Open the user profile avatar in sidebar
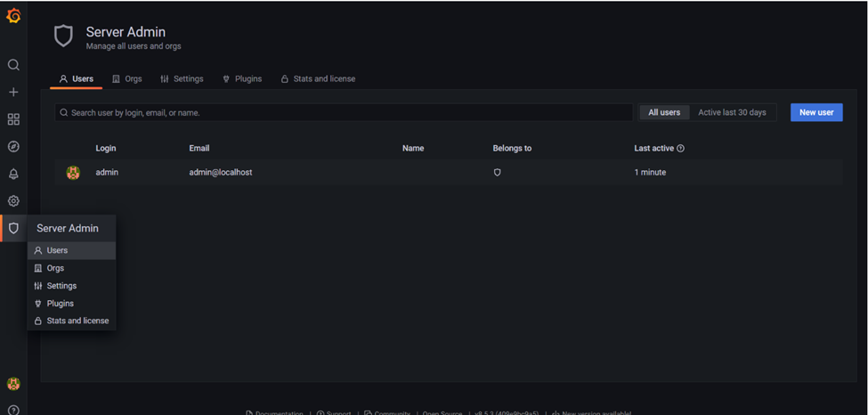This screenshot has width=868, height=415. (x=14, y=384)
